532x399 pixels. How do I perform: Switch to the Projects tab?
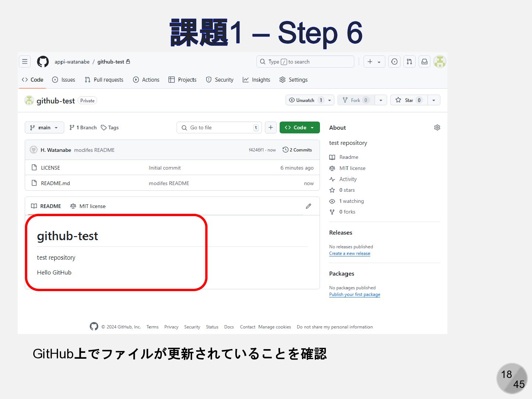point(183,80)
